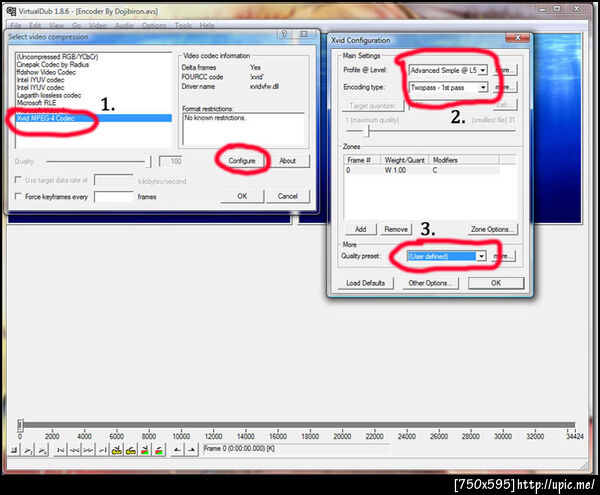The image size is (600, 495).
Task: Click the target data rate input field
Action: (x=114, y=180)
